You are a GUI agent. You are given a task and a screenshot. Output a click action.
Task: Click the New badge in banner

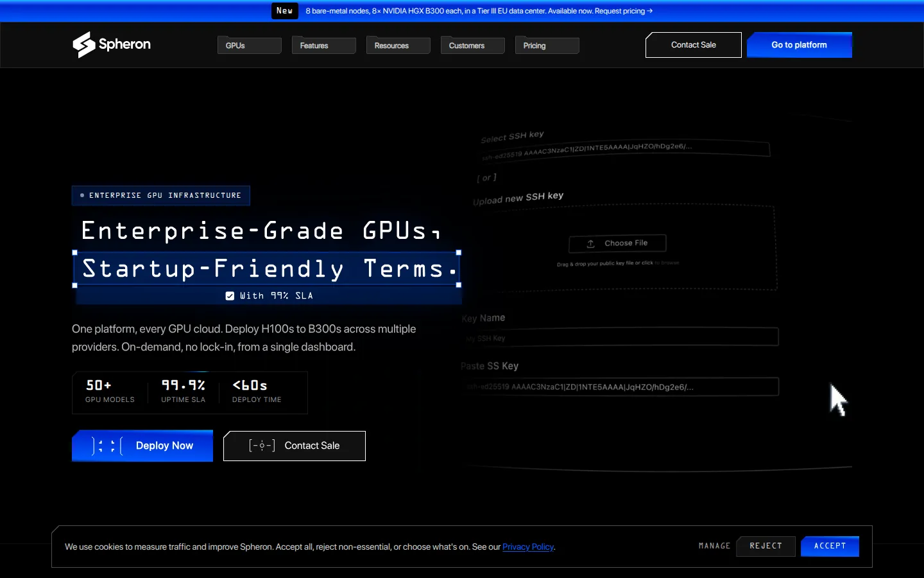click(x=285, y=11)
